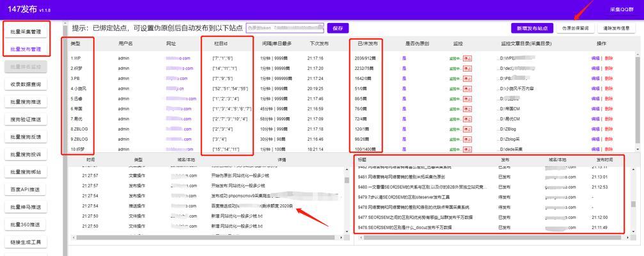
Task: Open 链接生成工具 in the sidebar
Action: click(26, 242)
